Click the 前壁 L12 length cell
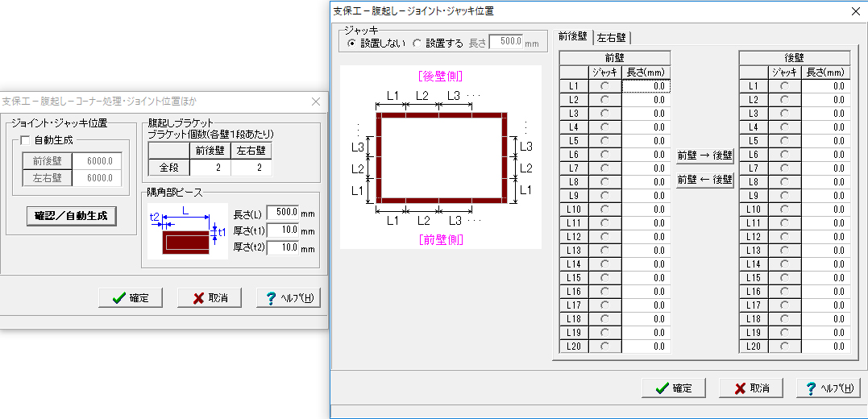The height and width of the screenshot is (419, 868). click(x=646, y=236)
